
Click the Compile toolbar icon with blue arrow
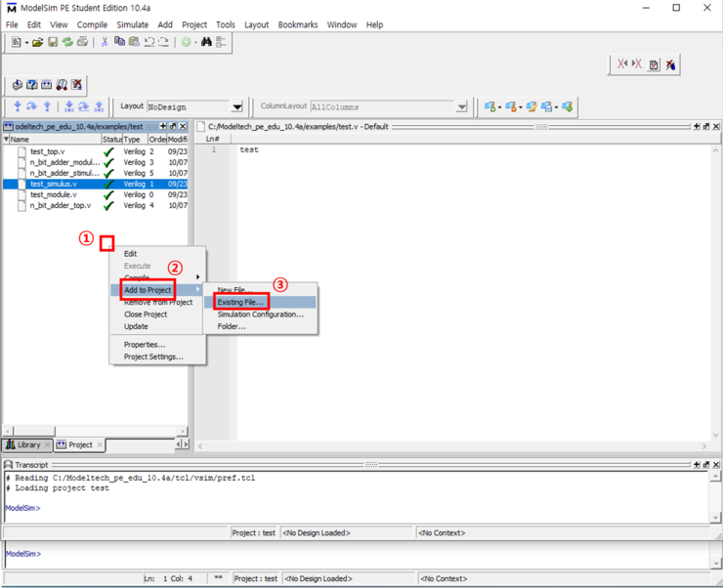17,85
